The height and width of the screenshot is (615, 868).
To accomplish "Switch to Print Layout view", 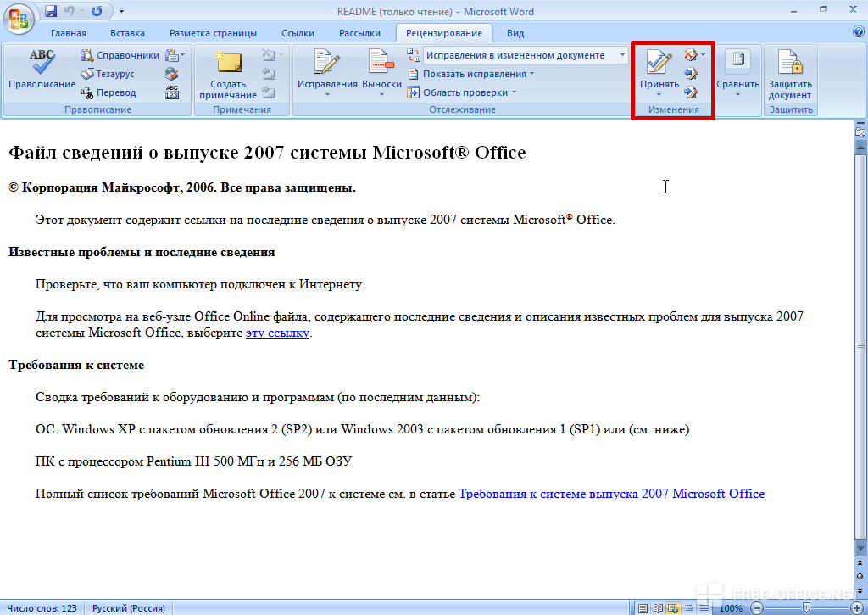I will pos(643,608).
